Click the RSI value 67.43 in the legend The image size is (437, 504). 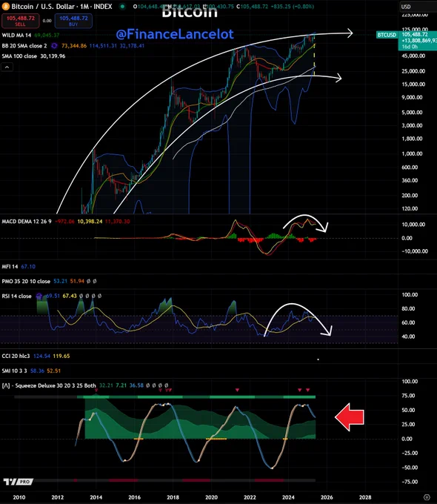(70, 296)
